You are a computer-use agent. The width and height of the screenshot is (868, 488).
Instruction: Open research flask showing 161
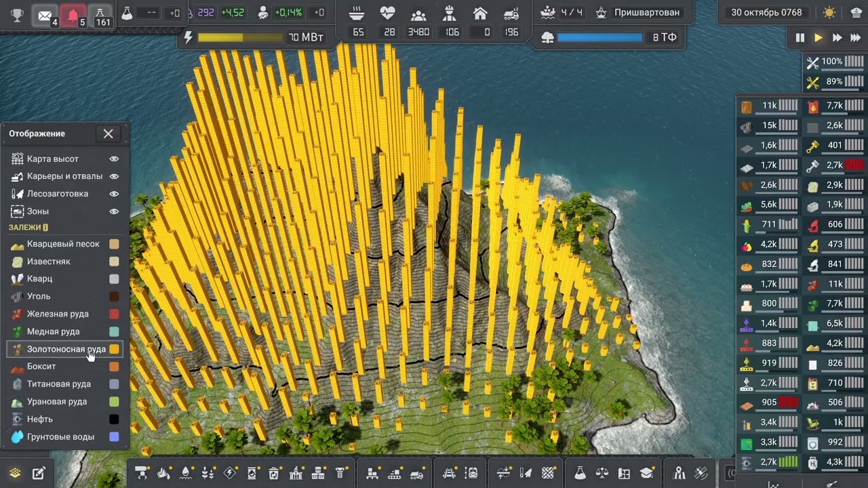pyautogui.click(x=100, y=16)
